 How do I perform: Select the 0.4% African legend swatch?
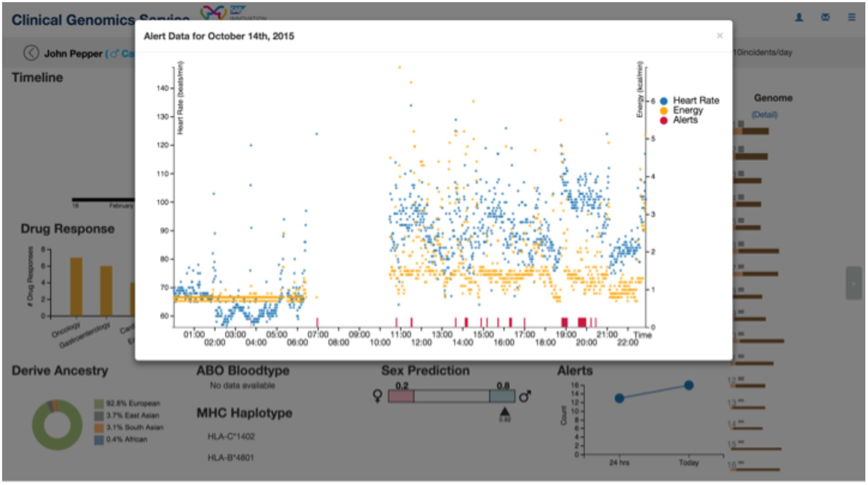tap(99, 439)
